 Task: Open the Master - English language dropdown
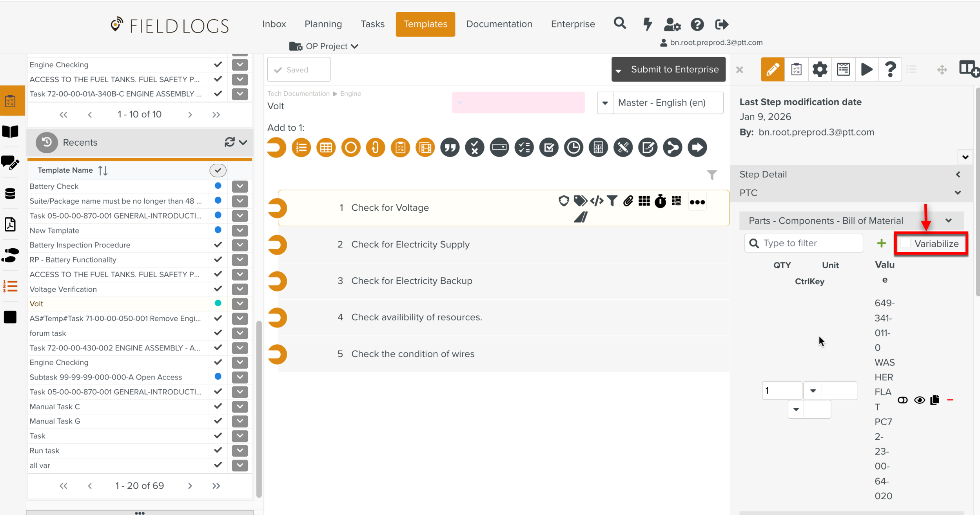[x=605, y=103]
